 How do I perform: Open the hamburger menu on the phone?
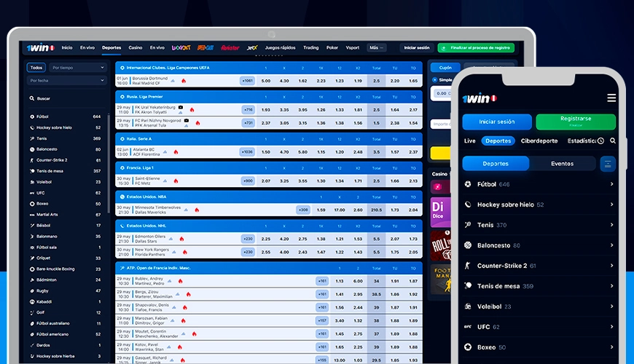pos(611,98)
